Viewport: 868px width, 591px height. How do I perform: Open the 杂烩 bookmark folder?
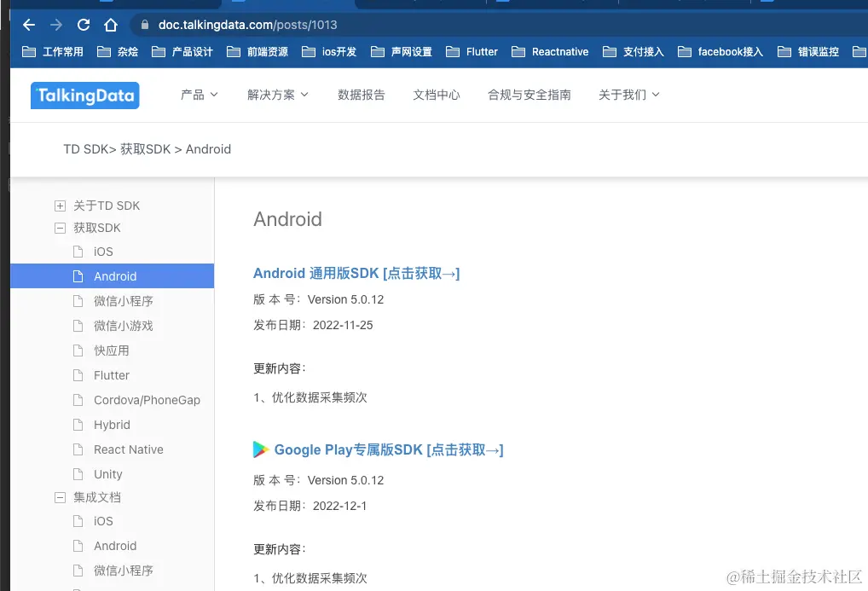[118, 51]
